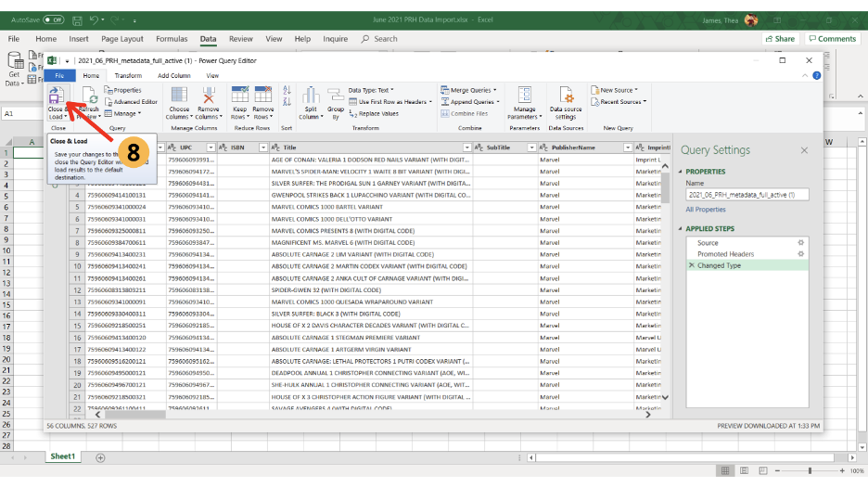Image resolution: width=868 pixels, height=488 pixels.
Task: Open the Power Query File tab
Action: click(59, 75)
